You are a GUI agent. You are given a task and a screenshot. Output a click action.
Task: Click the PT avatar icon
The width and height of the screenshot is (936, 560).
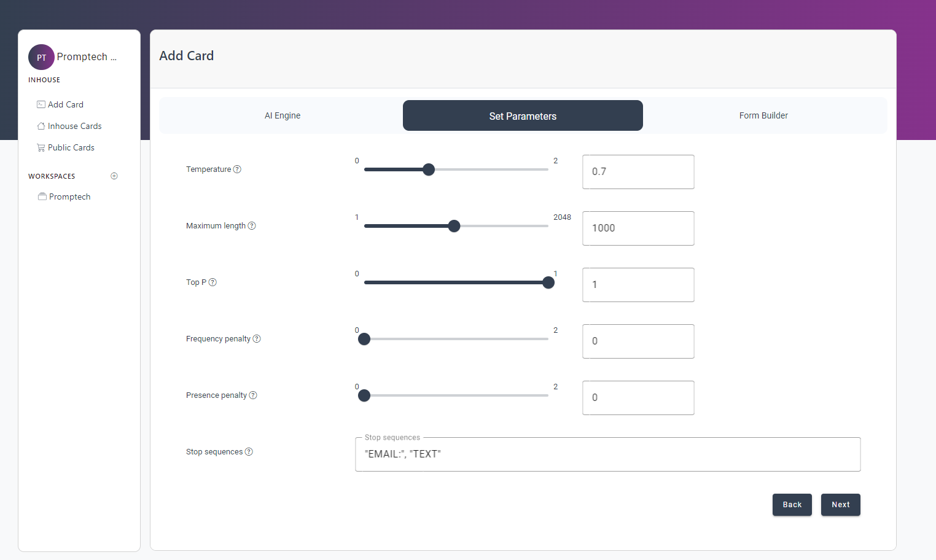pyautogui.click(x=41, y=57)
